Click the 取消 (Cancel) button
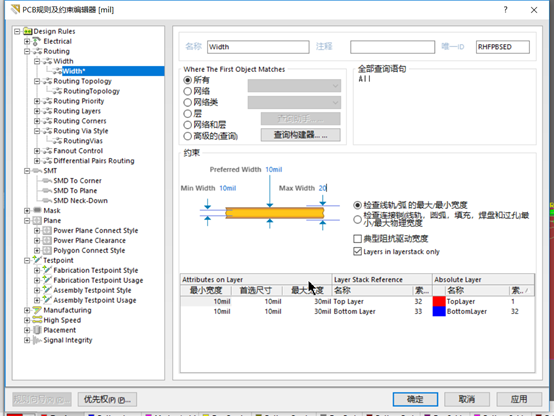Screen dimensions: 554x416 pyautogui.click(x=467, y=399)
